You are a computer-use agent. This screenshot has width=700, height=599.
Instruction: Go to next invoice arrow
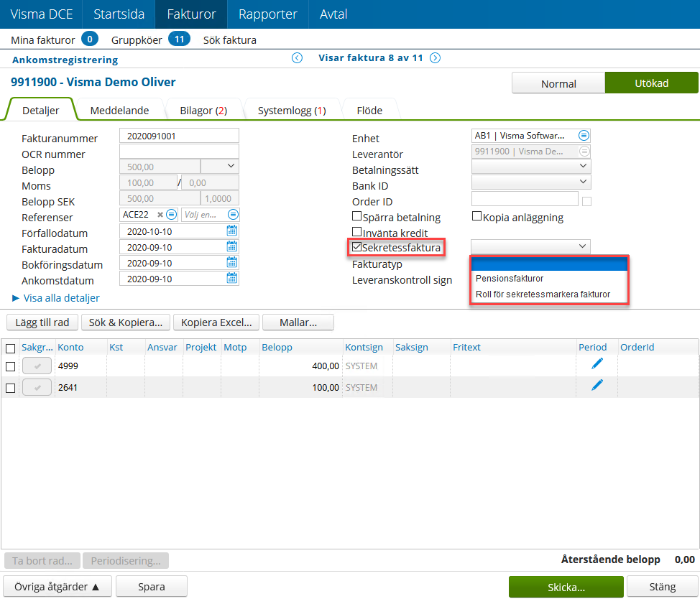435,58
